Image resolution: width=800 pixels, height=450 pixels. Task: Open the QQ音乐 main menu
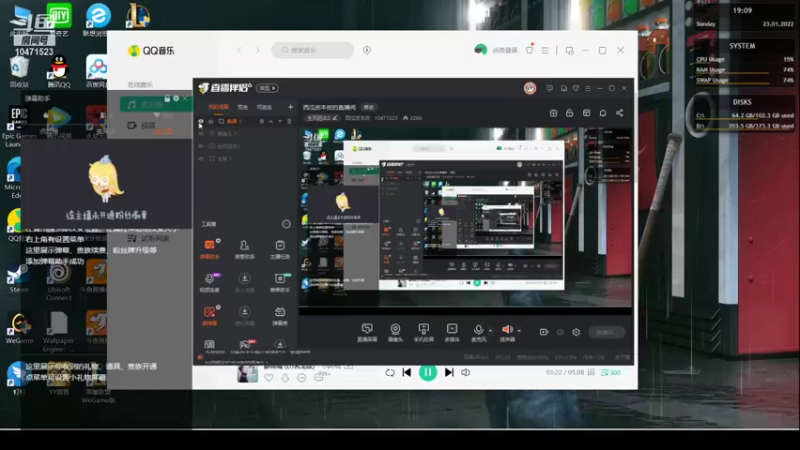pos(545,50)
